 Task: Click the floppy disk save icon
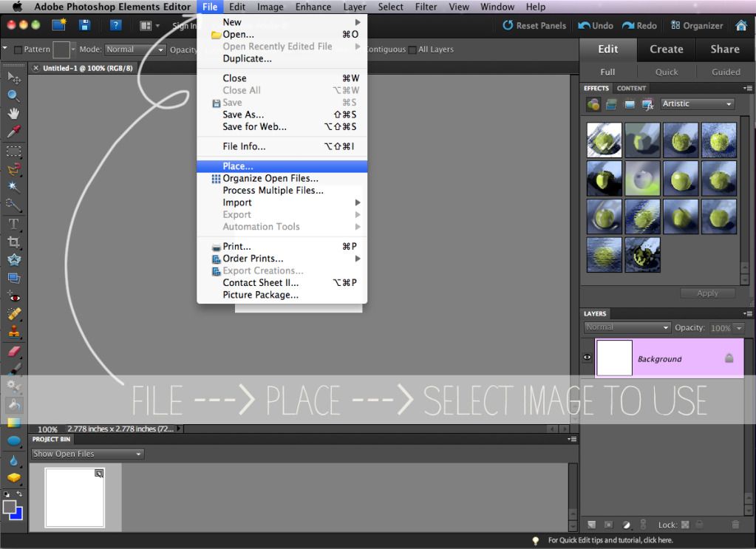[85, 25]
